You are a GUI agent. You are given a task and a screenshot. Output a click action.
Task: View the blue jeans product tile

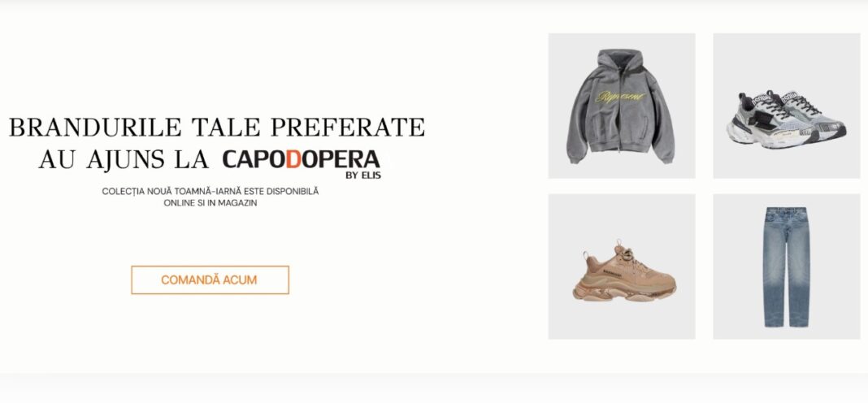[786, 266]
